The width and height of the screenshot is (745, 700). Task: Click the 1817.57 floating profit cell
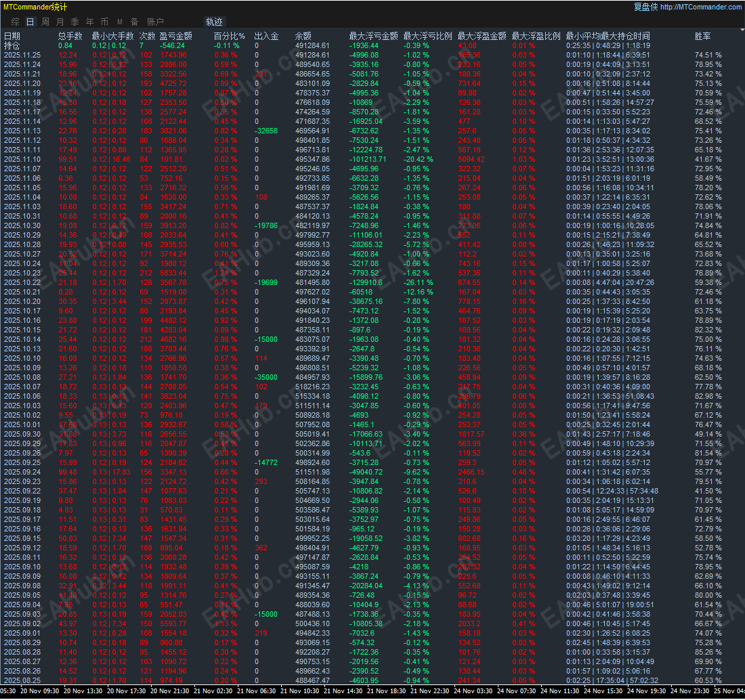[x=471, y=434]
